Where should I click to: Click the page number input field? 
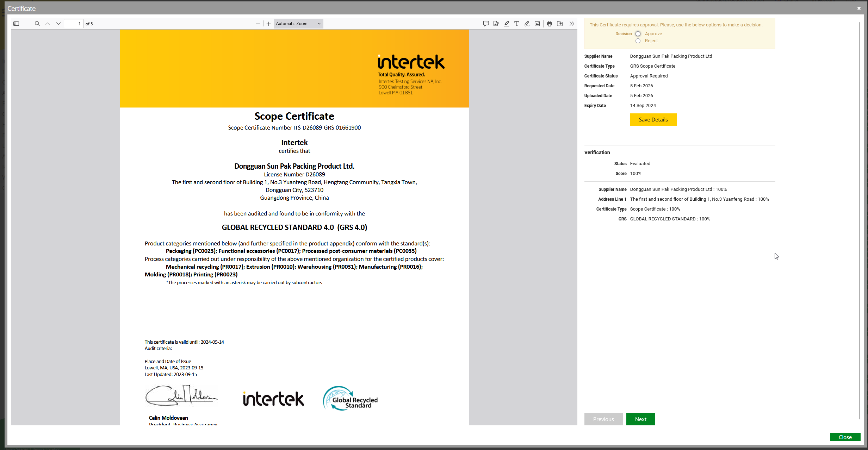[x=73, y=24]
